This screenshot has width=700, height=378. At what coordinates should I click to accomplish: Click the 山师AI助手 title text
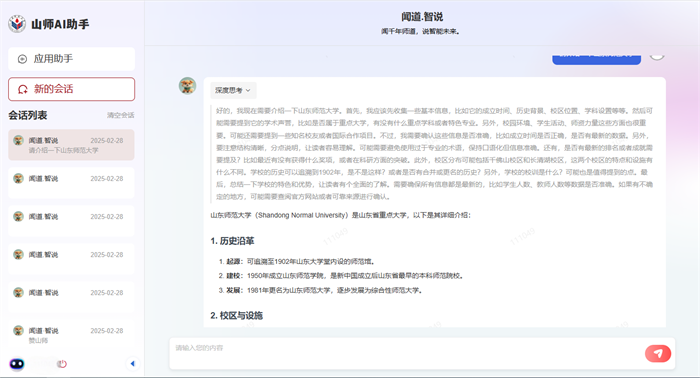tap(60, 24)
